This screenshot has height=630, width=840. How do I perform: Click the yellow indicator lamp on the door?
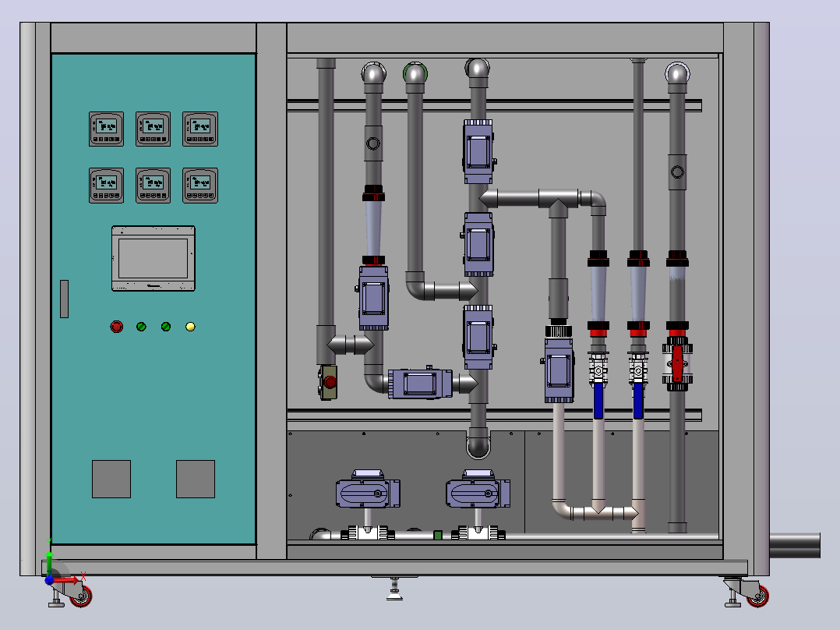190,327
